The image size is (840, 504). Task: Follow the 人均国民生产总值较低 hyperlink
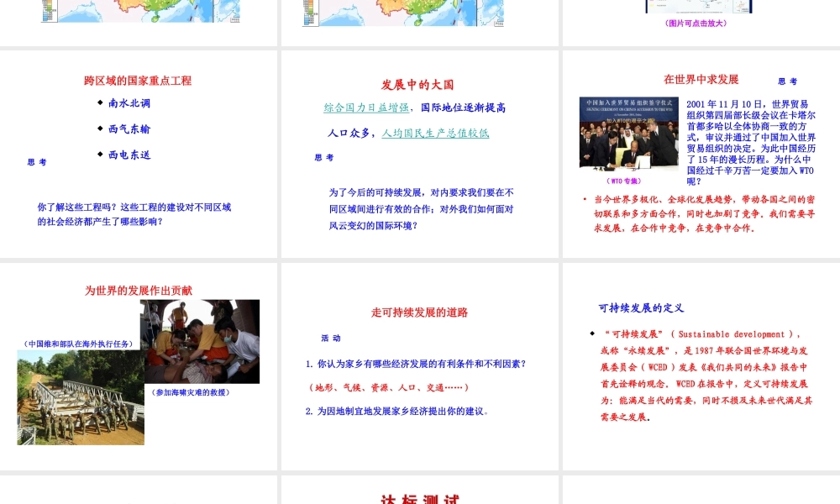click(435, 133)
